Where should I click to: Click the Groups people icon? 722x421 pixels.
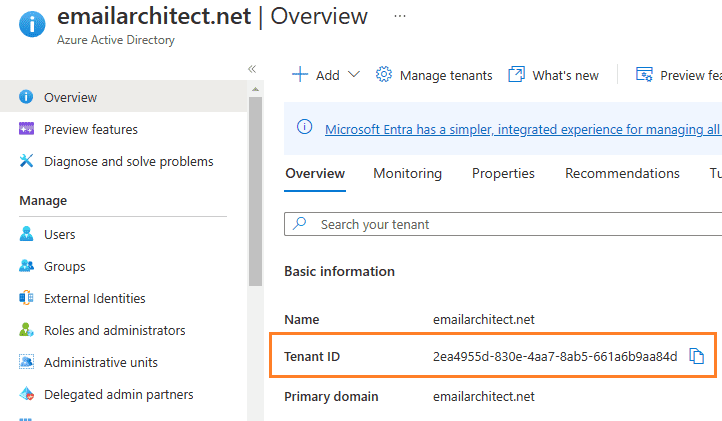[26, 266]
